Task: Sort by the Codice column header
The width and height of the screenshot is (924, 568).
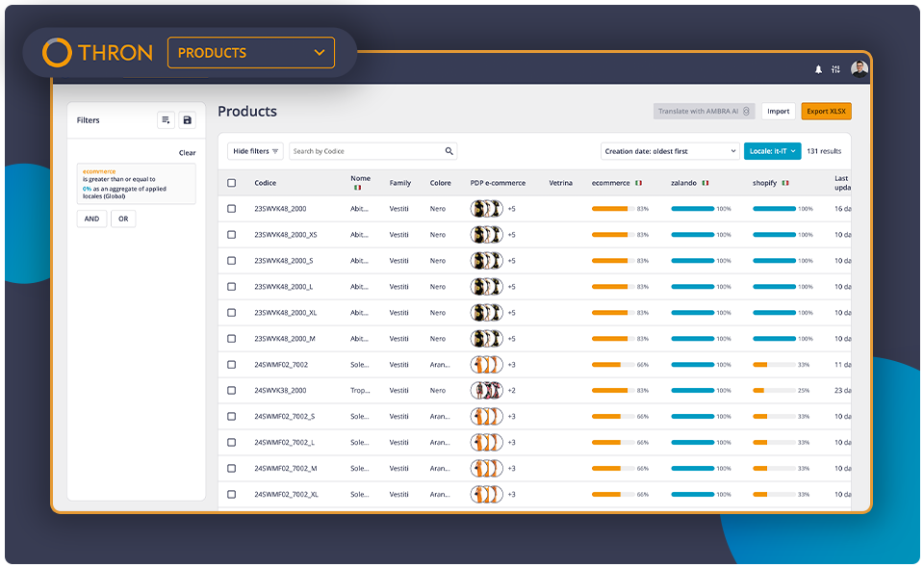Action: pos(266,183)
